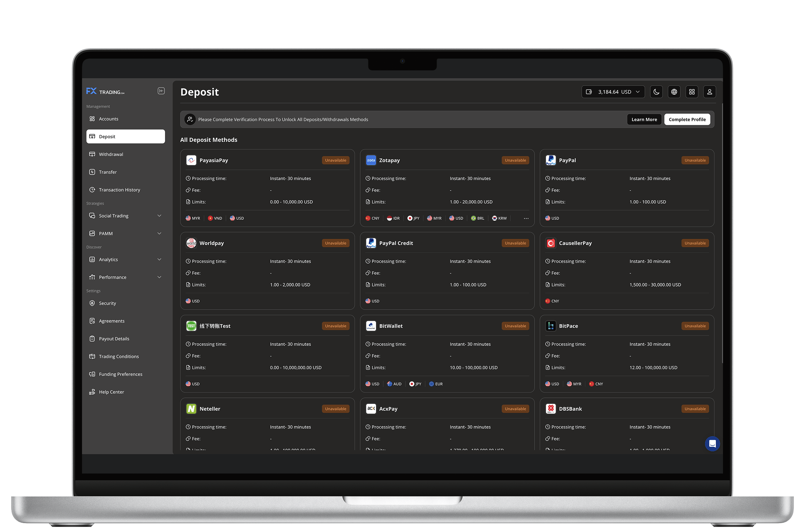Open the apps grid icon
Viewport: 805px width, 532px height.
692,92
